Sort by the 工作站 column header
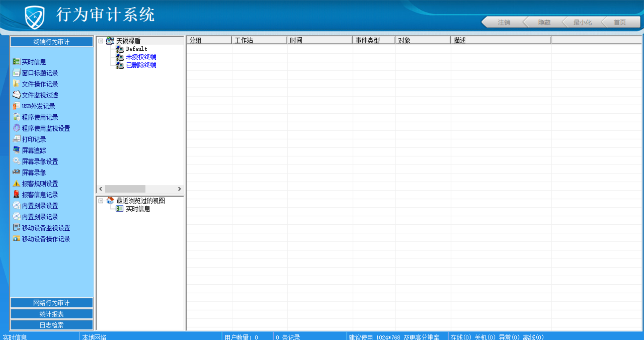Viewport: 644px width, 340px height. (x=259, y=40)
